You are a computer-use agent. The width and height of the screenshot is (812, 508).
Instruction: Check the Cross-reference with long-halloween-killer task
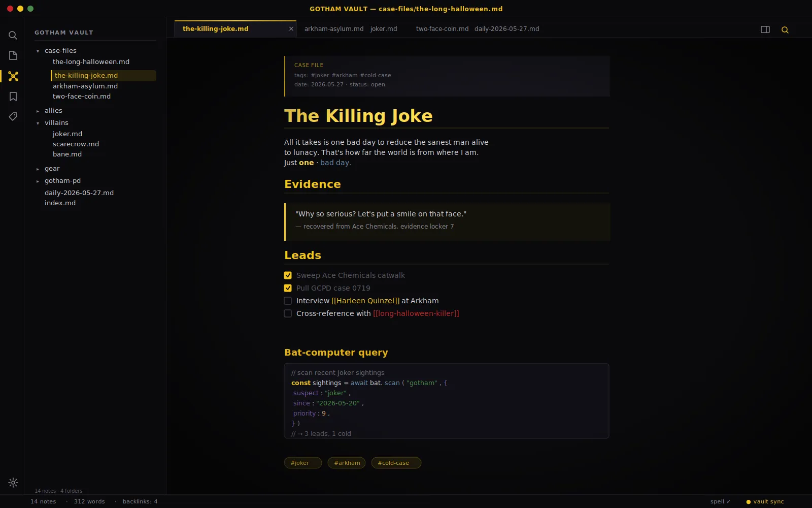pyautogui.click(x=288, y=313)
